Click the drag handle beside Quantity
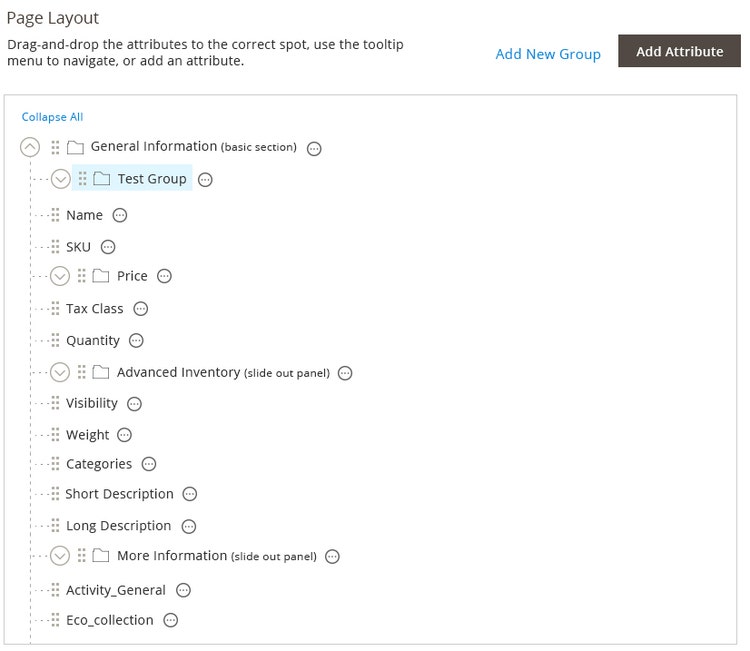The height and width of the screenshot is (651, 750). 55,340
